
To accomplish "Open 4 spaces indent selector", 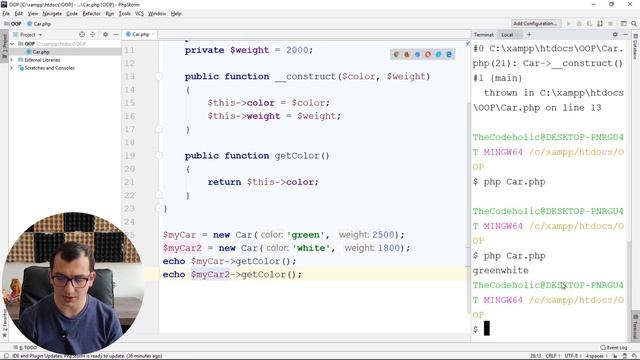I will click(x=597, y=356).
